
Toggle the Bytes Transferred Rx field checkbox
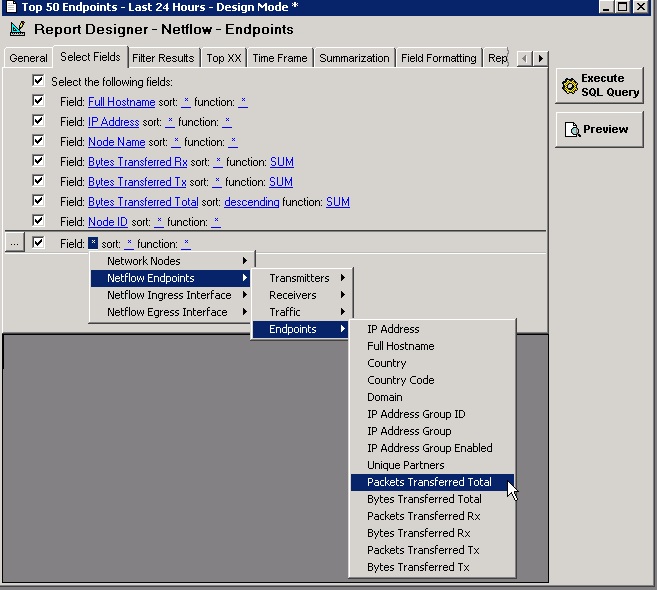(x=38, y=160)
